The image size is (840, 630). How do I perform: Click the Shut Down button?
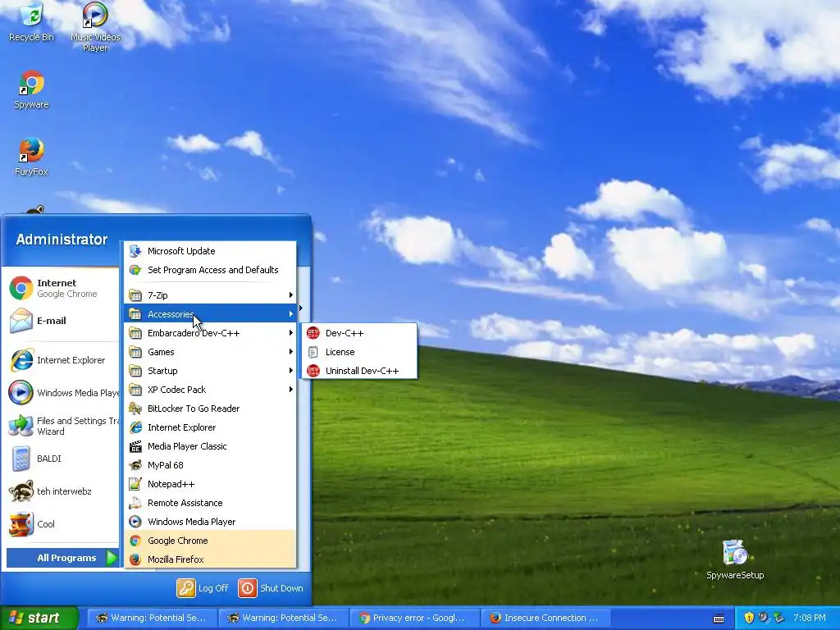271,588
